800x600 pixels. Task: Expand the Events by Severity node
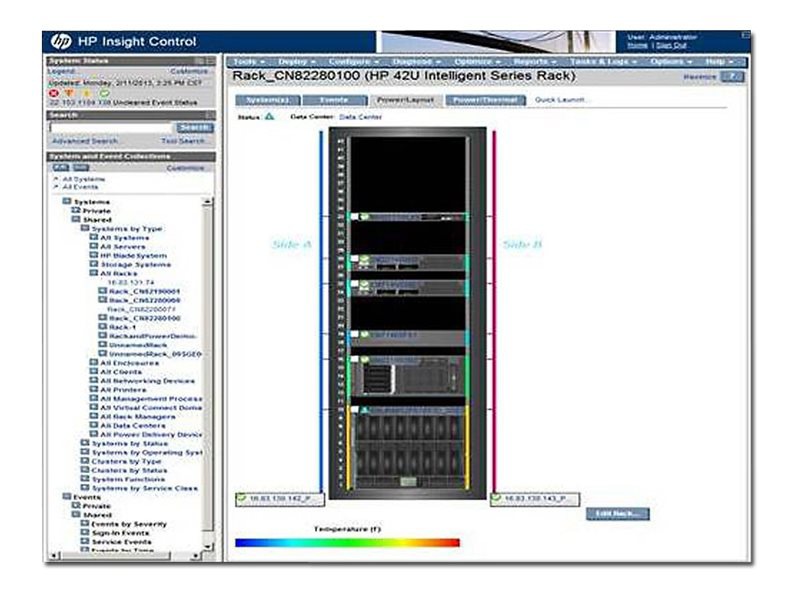click(85, 525)
